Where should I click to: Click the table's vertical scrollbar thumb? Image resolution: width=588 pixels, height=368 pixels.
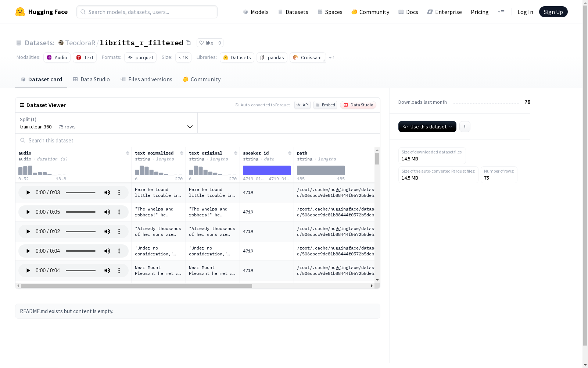pyautogui.click(x=377, y=159)
